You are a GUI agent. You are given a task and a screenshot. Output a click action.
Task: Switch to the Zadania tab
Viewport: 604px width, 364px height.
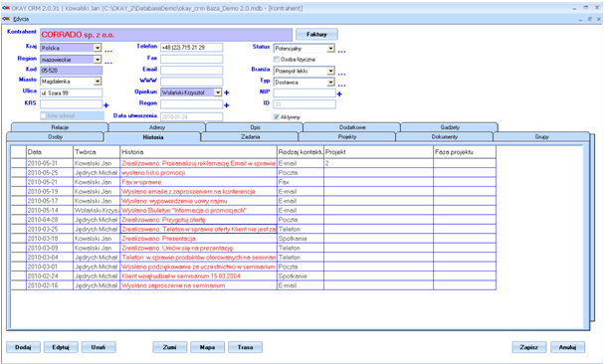click(250, 136)
